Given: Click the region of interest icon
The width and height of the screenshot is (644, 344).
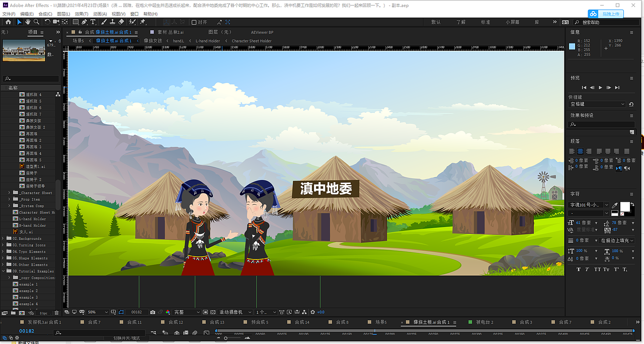Looking at the screenshot, I should pyautogui.click(x=205, y=312).
